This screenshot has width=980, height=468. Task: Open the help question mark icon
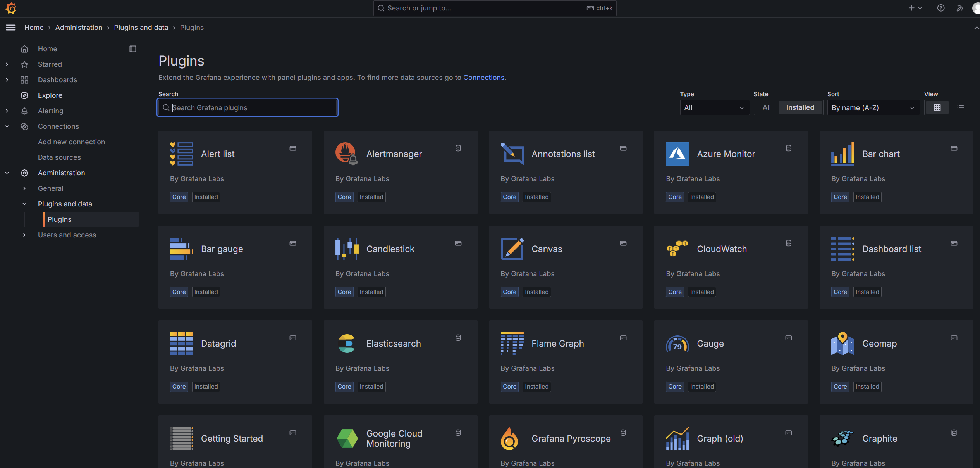tap(941, 8)
